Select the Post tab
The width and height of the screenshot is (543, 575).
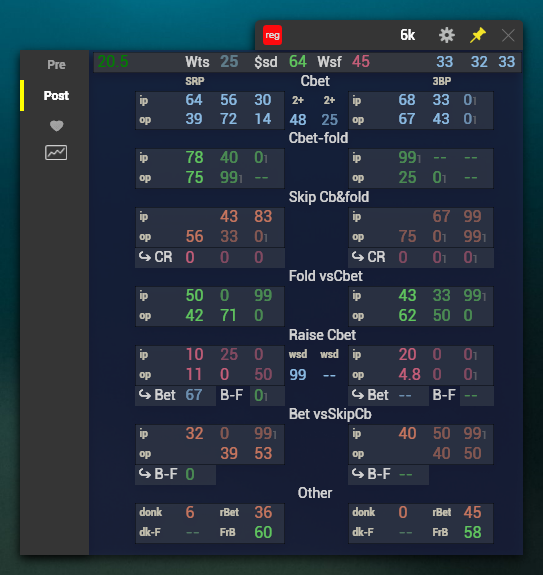point(56,95)
